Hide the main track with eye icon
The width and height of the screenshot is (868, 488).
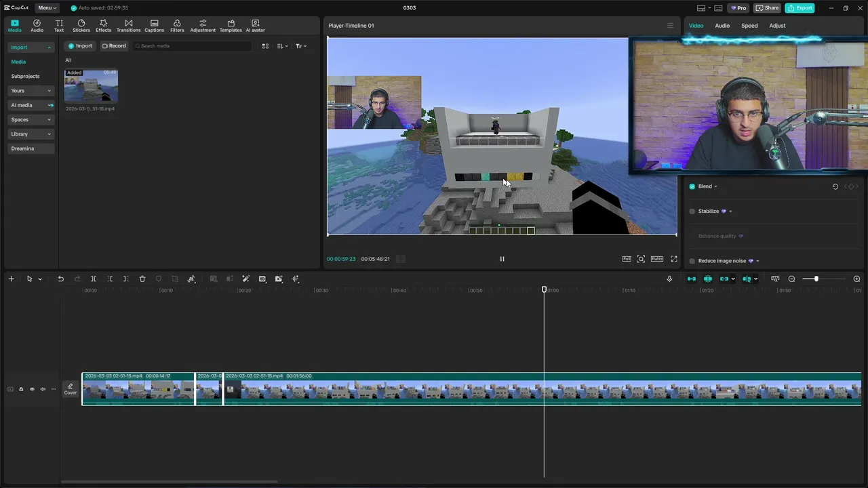coord(32,389)
